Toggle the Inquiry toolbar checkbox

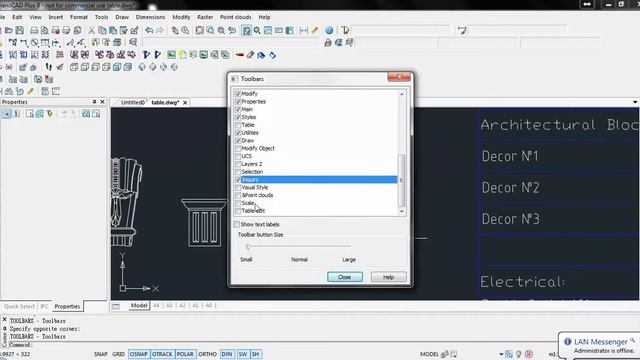click(238, 180)
